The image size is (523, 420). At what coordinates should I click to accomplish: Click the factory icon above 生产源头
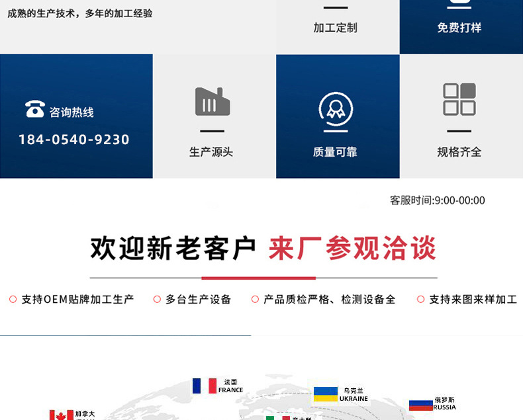coord(213,101)
